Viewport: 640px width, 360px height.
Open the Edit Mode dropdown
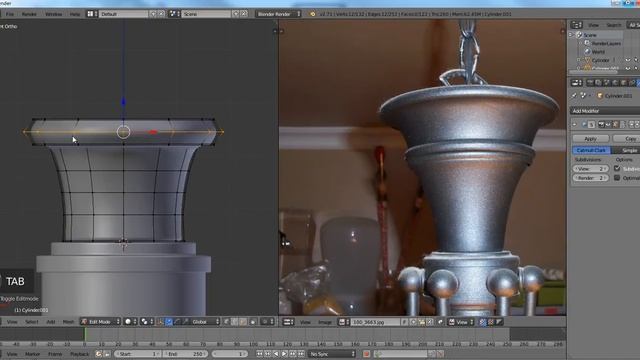pyautogui.click(x=100, y=322)
